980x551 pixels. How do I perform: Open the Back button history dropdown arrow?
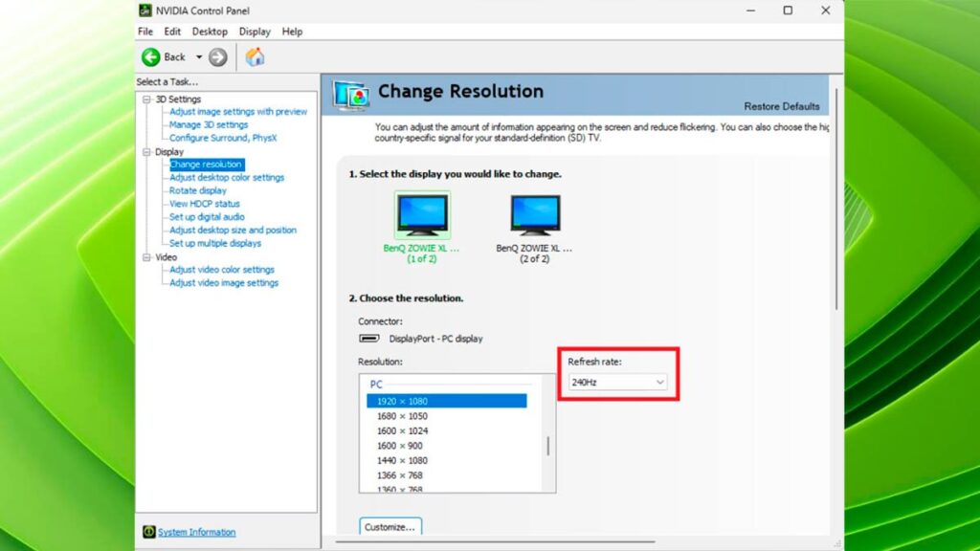click(199, 57)
